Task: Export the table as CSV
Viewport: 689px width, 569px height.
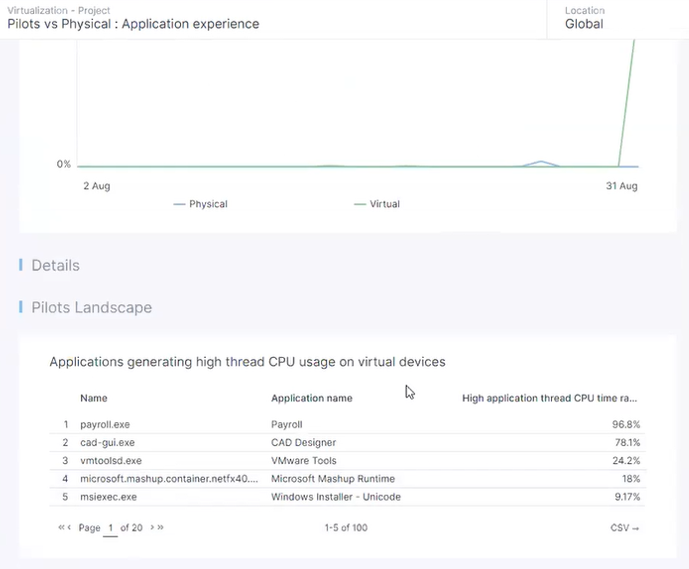Action: tap(624, 527)
